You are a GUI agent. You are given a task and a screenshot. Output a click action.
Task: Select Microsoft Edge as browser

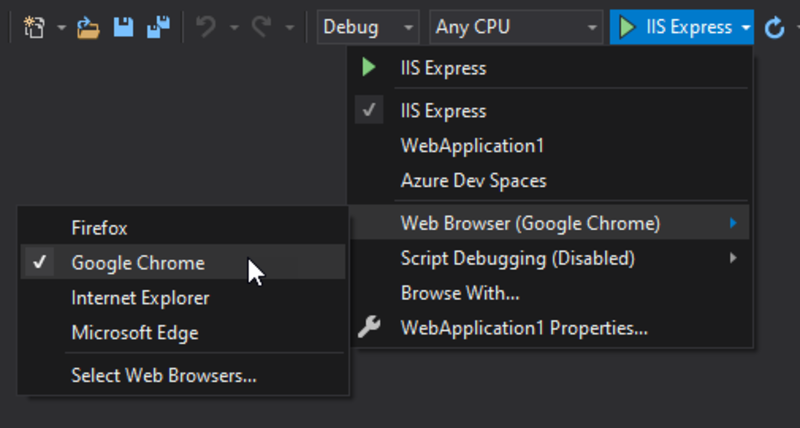coord(183,333)
